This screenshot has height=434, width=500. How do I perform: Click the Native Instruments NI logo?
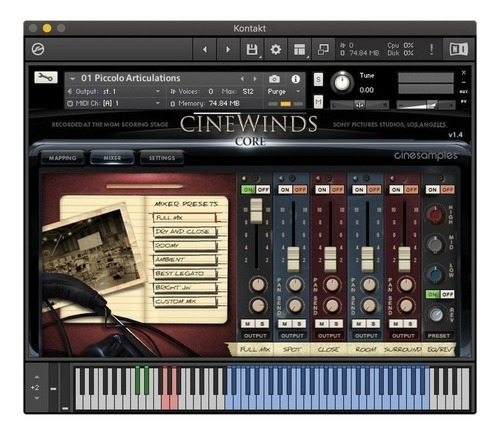point(459,50)
